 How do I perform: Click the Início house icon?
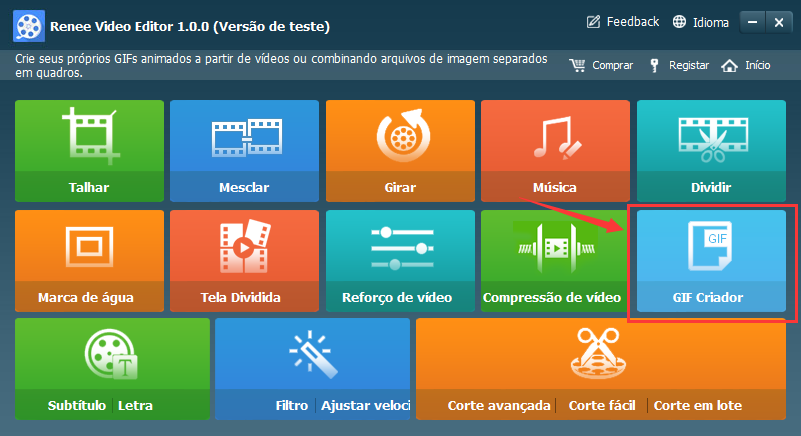click(x=729, y=65)
